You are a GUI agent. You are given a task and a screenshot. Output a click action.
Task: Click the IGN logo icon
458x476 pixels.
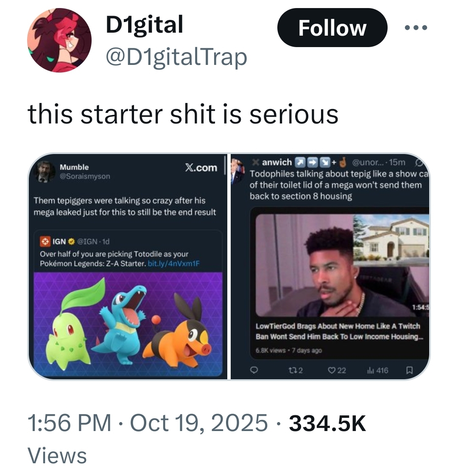tap(45, 241)
